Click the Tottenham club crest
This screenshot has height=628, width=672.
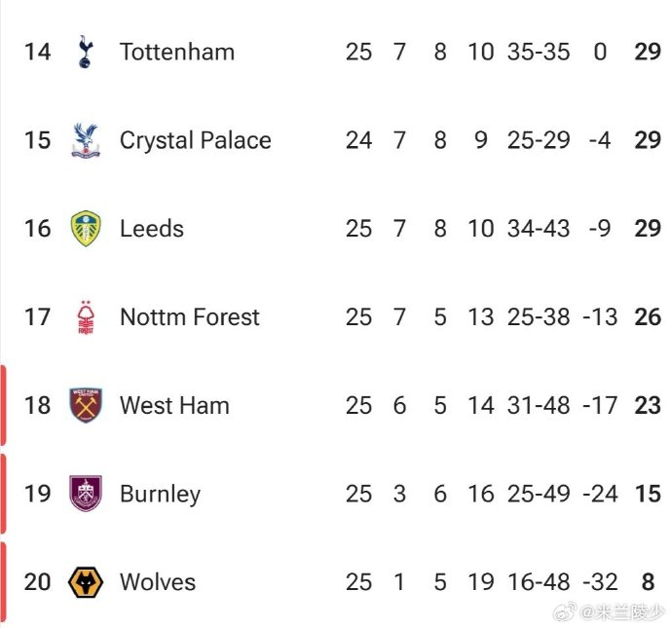coord(86,52)
